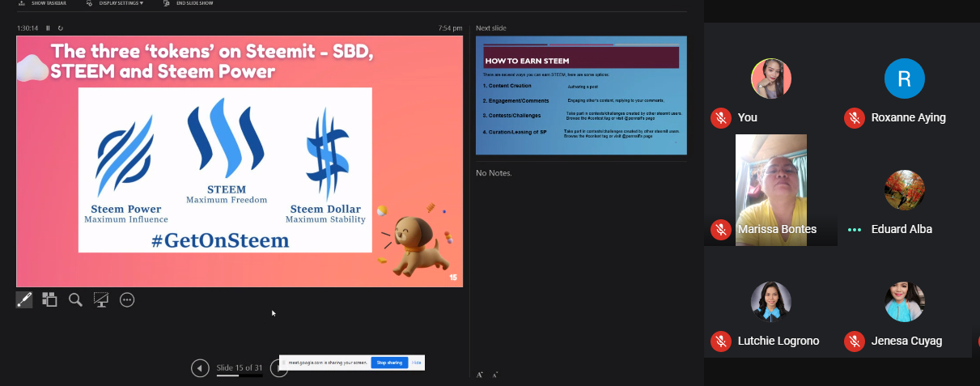Select Lutchie Logrono's avatar photo

(771, 302)
